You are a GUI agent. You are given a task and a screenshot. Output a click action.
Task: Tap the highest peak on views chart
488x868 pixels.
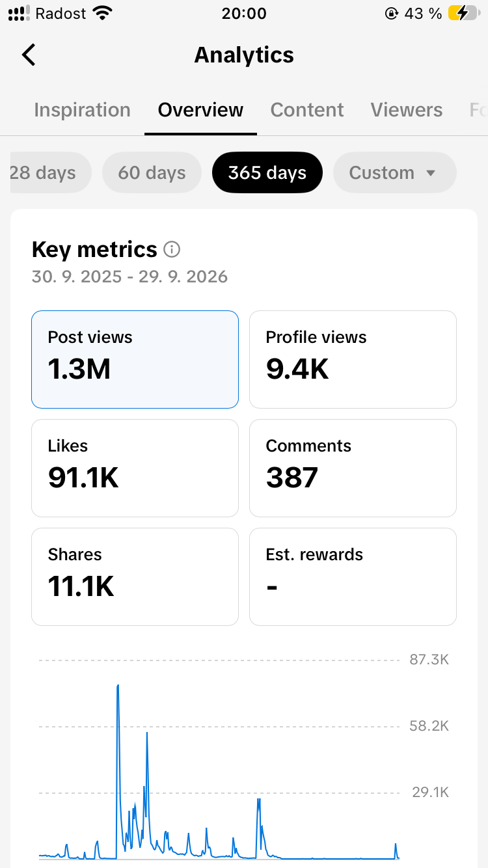point(118,686)
